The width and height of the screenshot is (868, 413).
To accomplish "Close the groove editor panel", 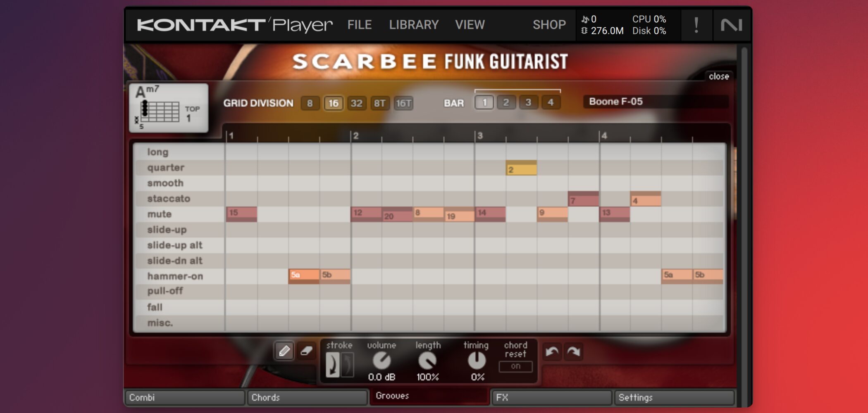I will [x=719, y=76].
